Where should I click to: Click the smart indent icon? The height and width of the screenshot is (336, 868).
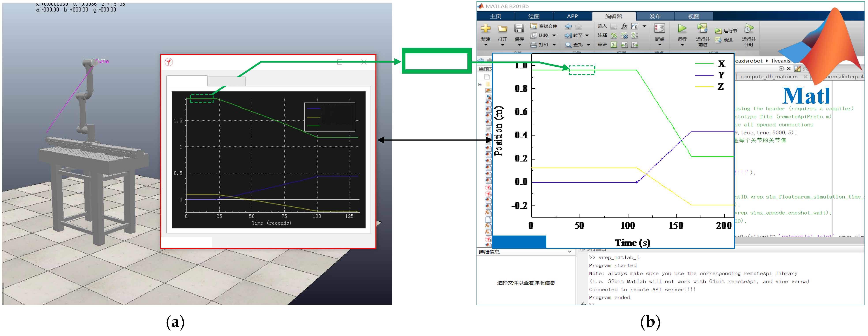pos(614,45)
